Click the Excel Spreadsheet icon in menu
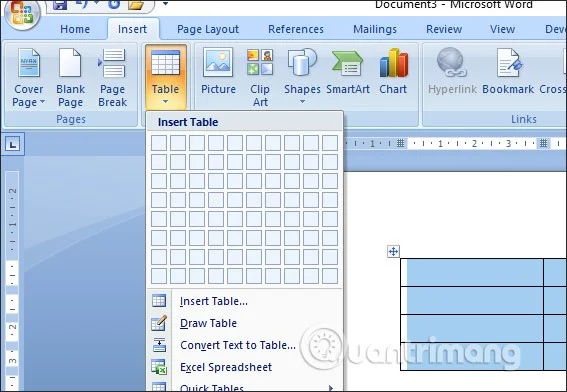 tap(159, 367)
